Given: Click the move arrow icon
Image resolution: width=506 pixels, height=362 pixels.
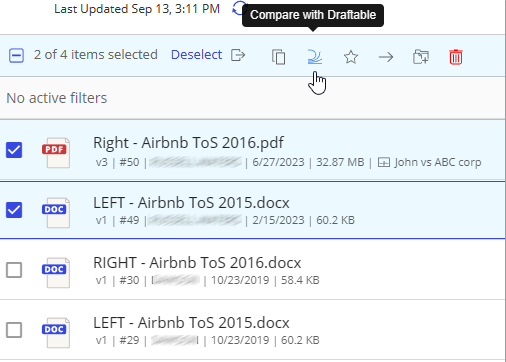Looking at the screenshot, I should pyautogui.click(x=386, y=57).
